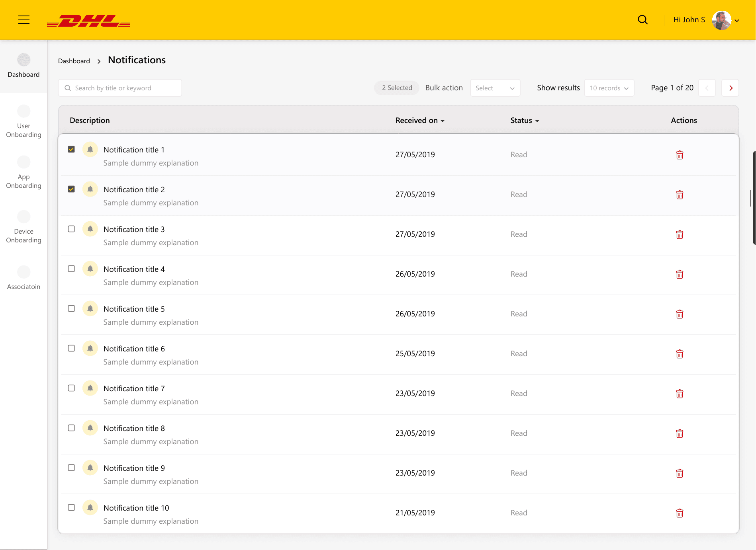Check Notification title 9 checkbox
756x550 pixels.
71,468
